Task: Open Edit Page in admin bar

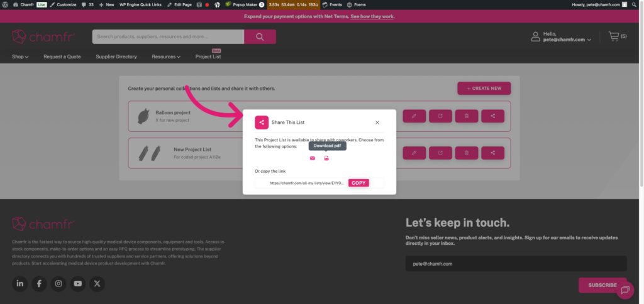Action: (179, 4)
